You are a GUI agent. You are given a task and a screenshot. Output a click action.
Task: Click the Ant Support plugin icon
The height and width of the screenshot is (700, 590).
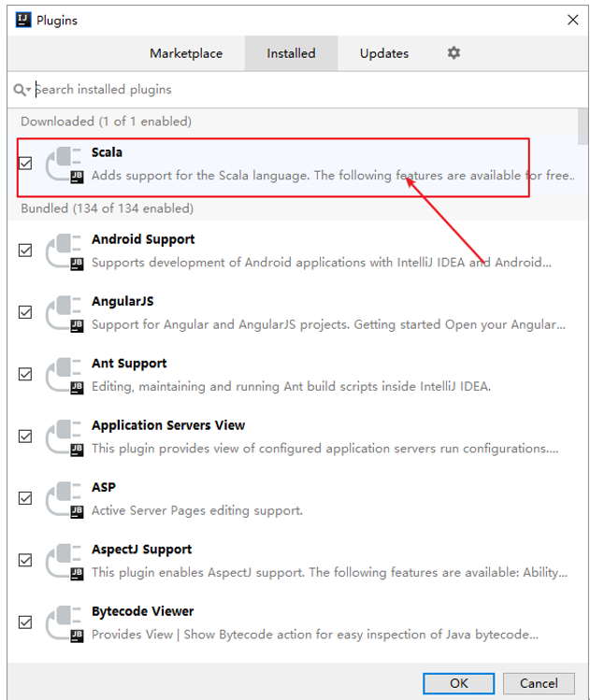[x=65, y=376]
